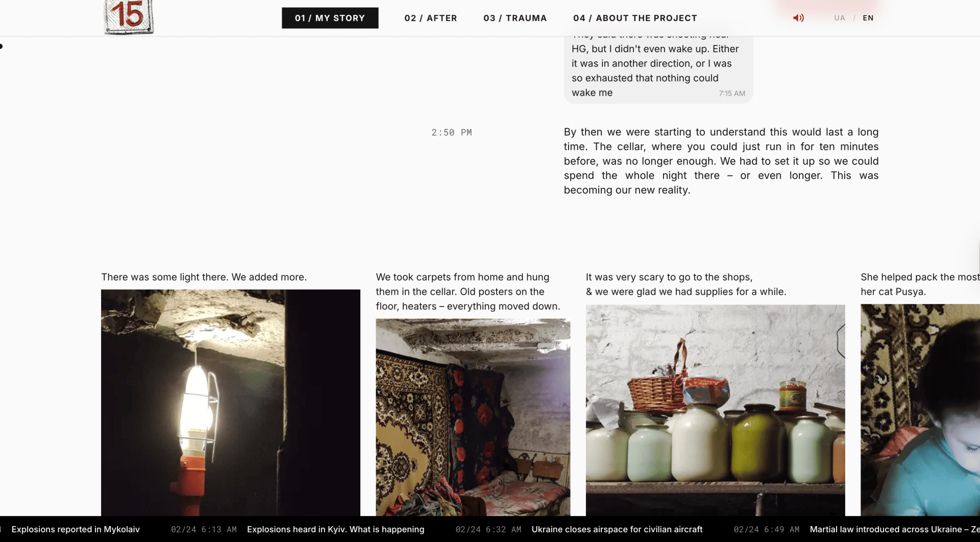Open the jars and basket supplies photo
The height and width of the screenshot is (542, 980).
tap(715, 410)
